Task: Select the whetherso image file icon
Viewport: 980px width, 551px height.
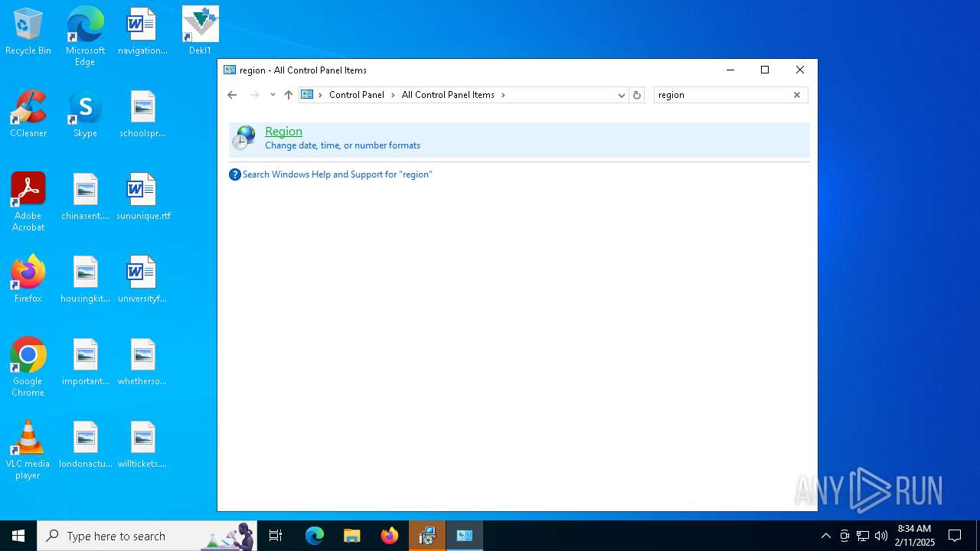Action: [x=142, y=363]
